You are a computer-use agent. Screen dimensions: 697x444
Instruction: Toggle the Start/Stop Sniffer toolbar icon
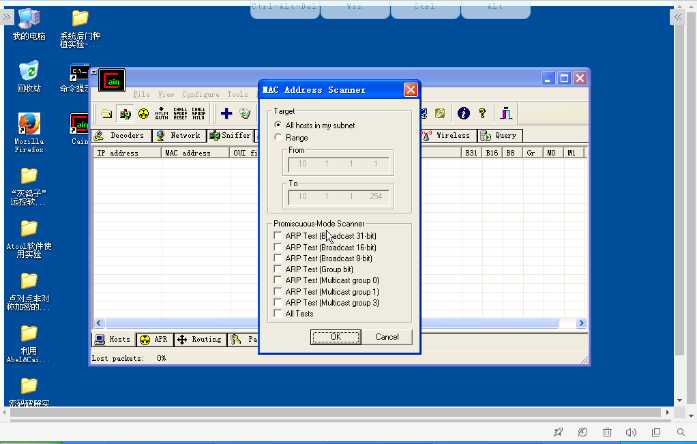[x=125, y=113]
